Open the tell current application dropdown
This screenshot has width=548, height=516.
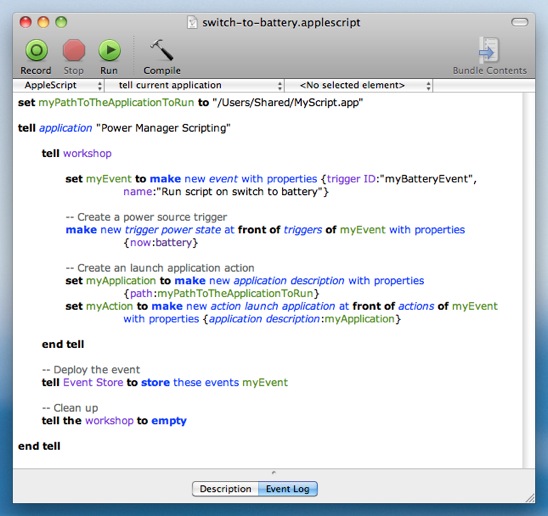(x=195, y=85)
